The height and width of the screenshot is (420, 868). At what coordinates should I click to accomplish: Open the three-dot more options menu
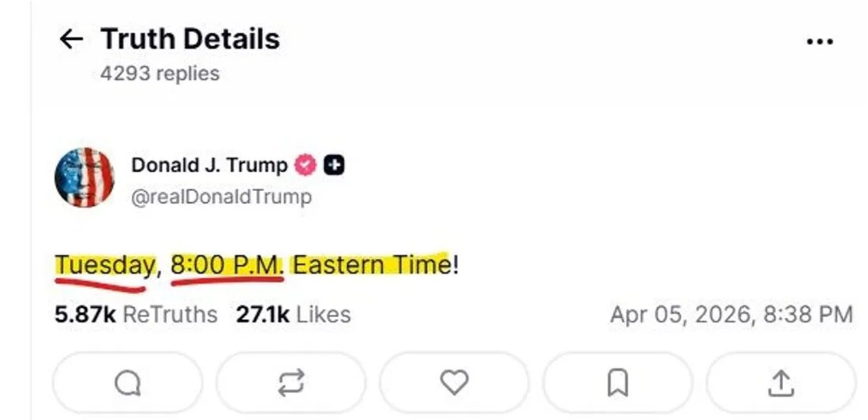tap(820, 42)
